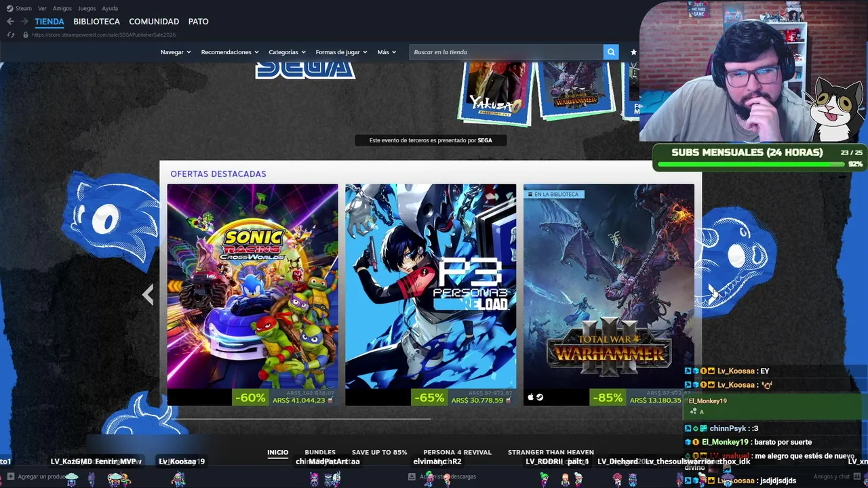Click the "barato por suerte" chat message
Screen dimensions: 868x488
783,442
